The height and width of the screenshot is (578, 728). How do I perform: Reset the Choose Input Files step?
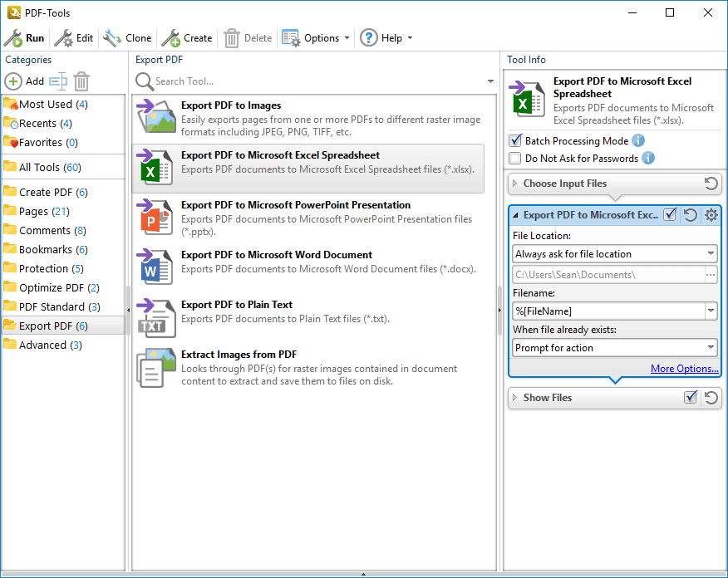click(711, 184)
